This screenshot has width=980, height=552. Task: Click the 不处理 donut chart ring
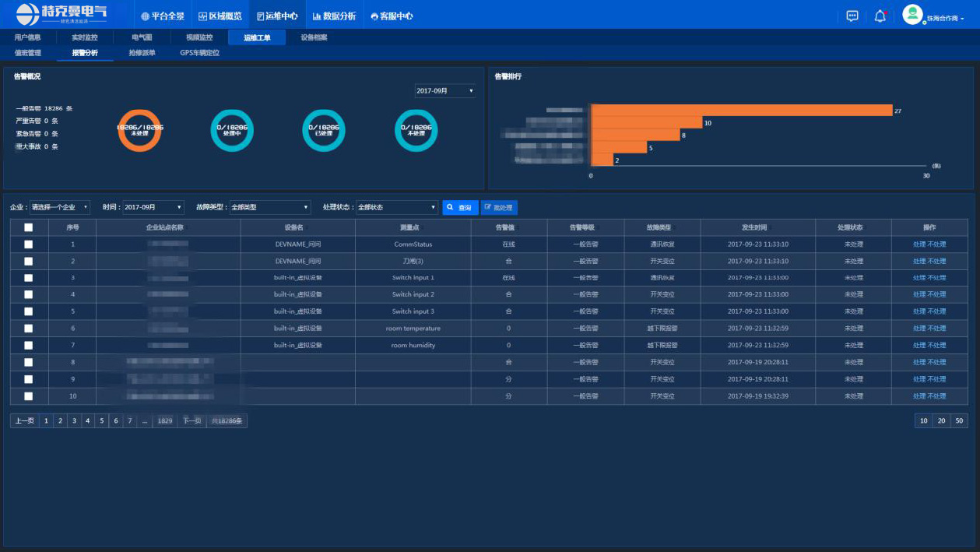pyautogui.click(x=416, y=130)
